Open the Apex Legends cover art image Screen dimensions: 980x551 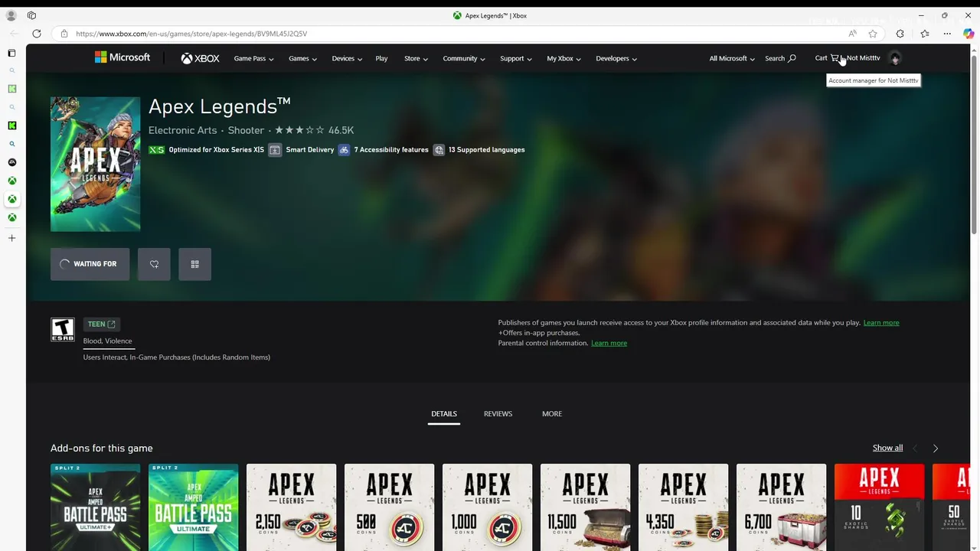tap(95, 164)
